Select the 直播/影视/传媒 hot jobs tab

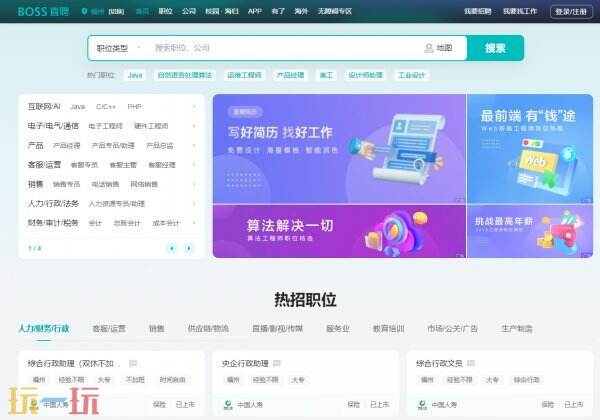click(x=277, y=328)
